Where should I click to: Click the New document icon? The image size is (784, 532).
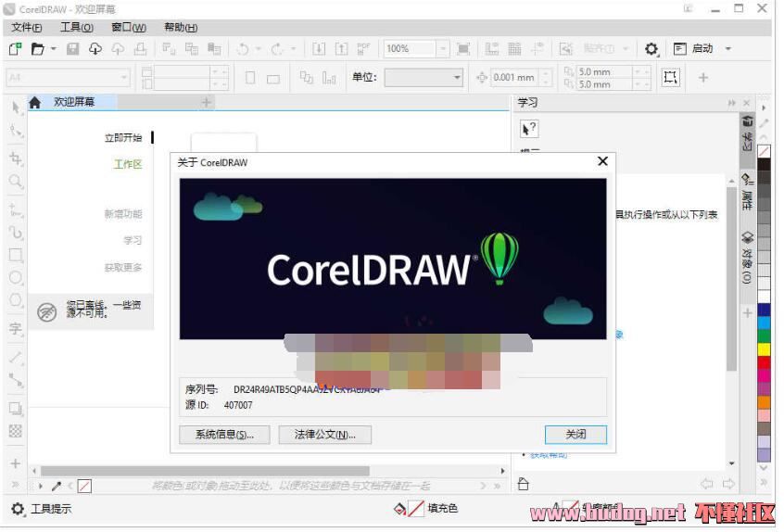[16, 48]
